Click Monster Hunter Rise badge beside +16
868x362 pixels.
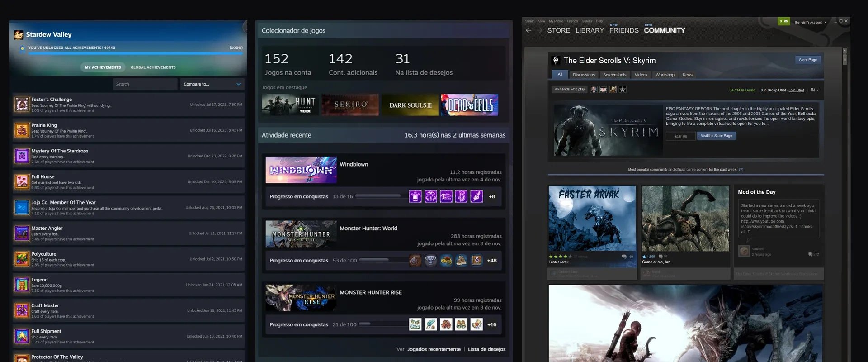[x=476, y=324]
